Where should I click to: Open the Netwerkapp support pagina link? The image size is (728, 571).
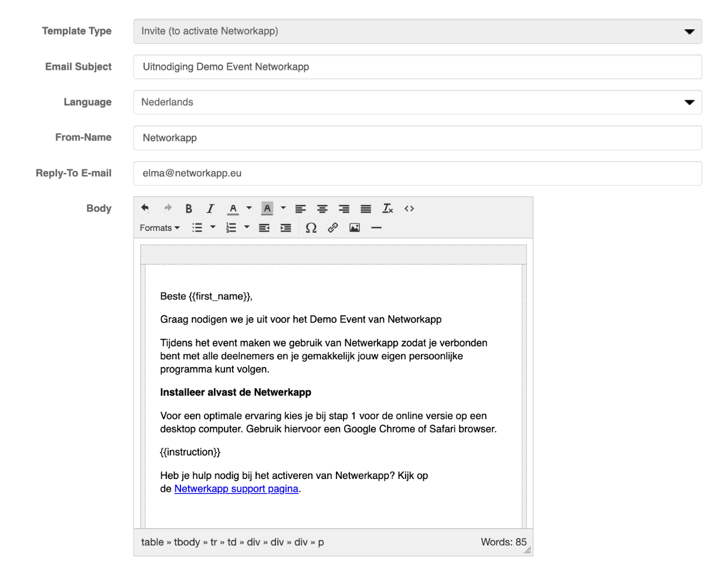pos(236,489)
